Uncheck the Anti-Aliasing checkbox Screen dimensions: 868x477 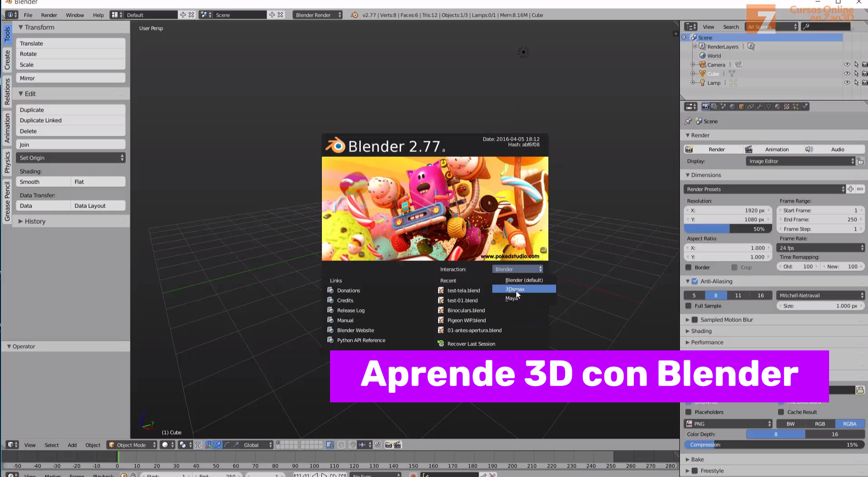(694, 281)
